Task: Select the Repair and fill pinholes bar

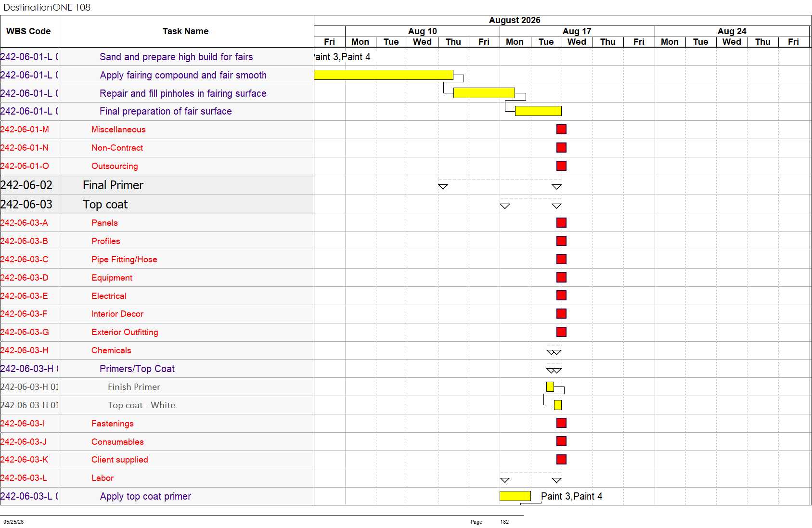Action: pos(484,93)
